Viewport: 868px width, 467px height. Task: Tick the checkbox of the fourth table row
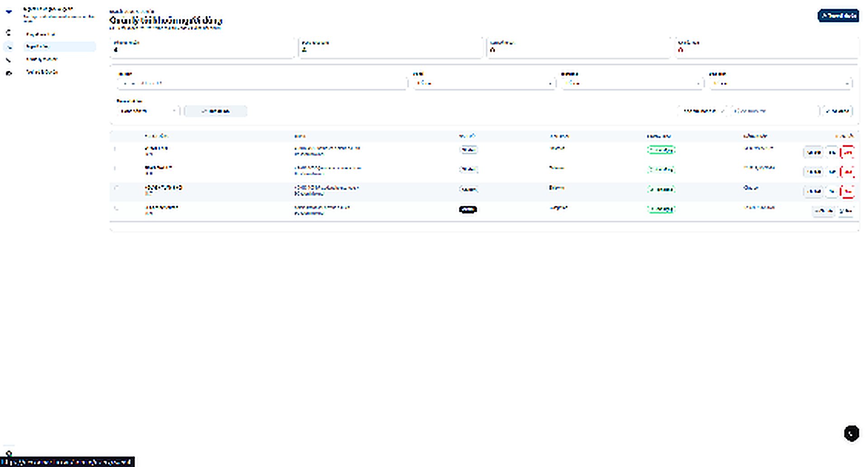click(116, 208)
